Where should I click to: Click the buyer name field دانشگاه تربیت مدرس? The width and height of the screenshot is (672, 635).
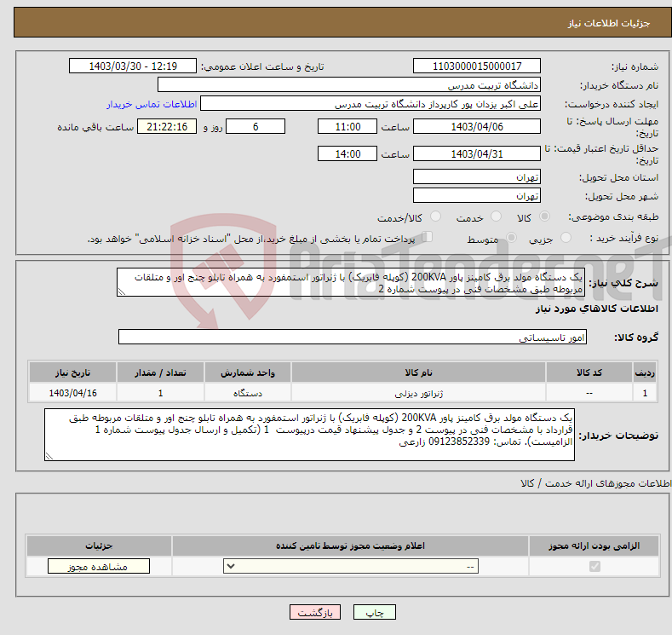(349, 85)
